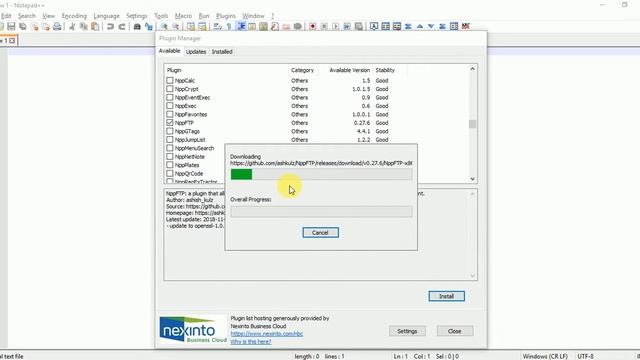Click the Copy toolbar icon

click(84, 27)
